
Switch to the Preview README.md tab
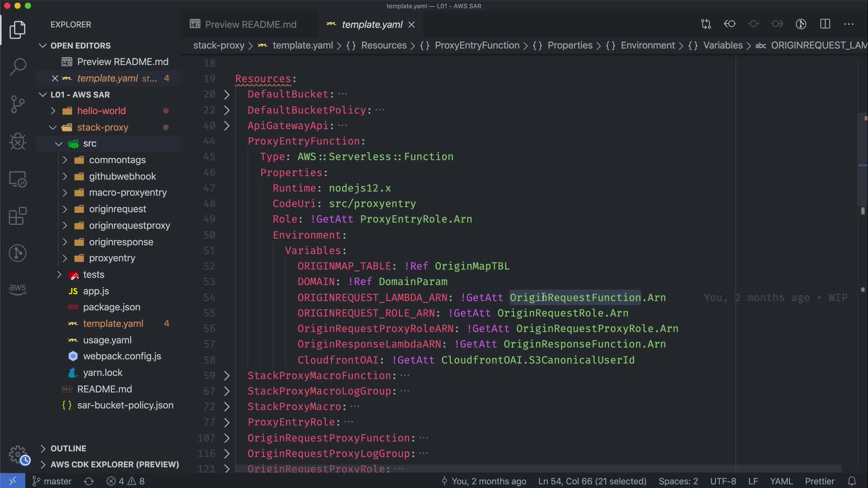[x=250, y=24]
